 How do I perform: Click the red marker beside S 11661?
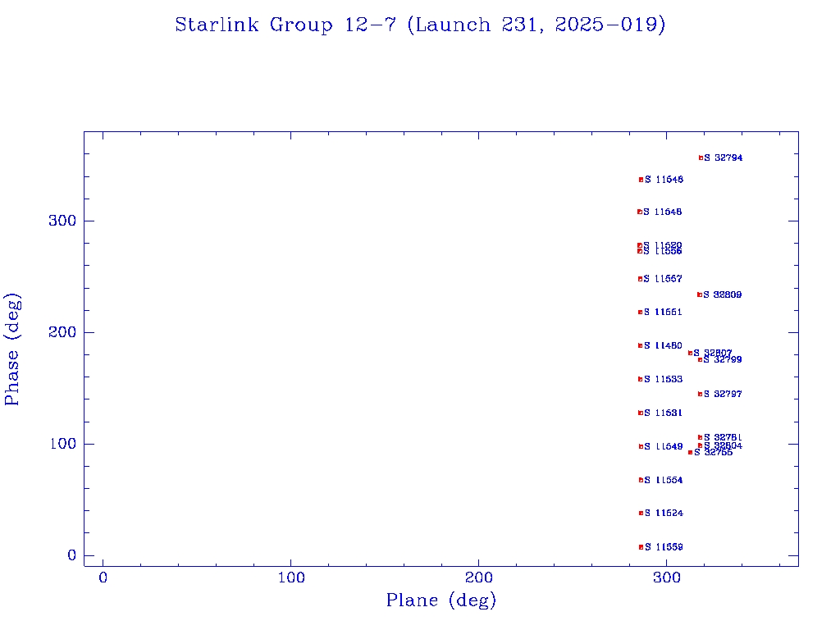pos(640,313)
